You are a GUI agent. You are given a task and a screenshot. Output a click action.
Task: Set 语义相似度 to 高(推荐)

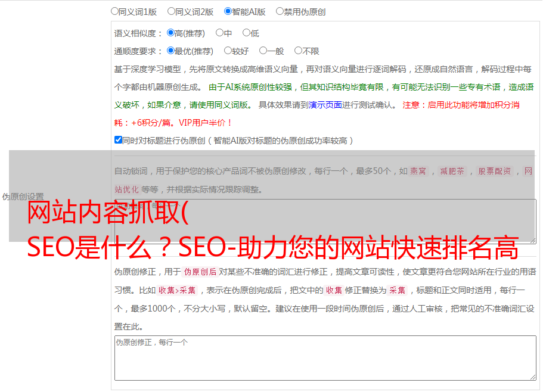(x=170, y=33)
